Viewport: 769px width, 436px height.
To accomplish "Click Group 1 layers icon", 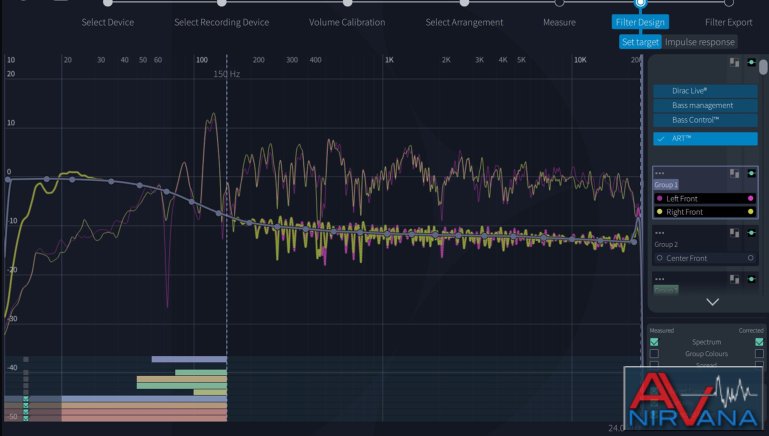I will pos(734,174).
